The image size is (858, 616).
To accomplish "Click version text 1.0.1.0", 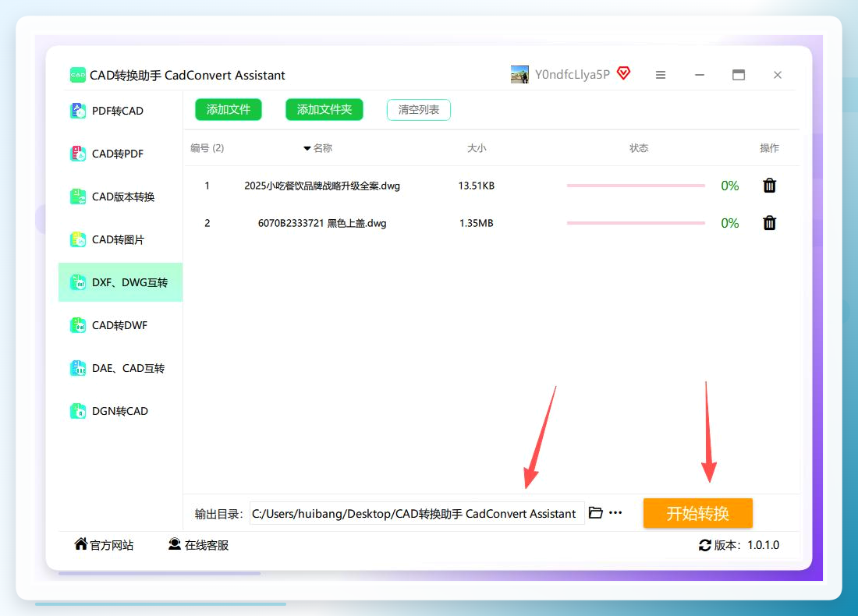I will coord(764,545).
